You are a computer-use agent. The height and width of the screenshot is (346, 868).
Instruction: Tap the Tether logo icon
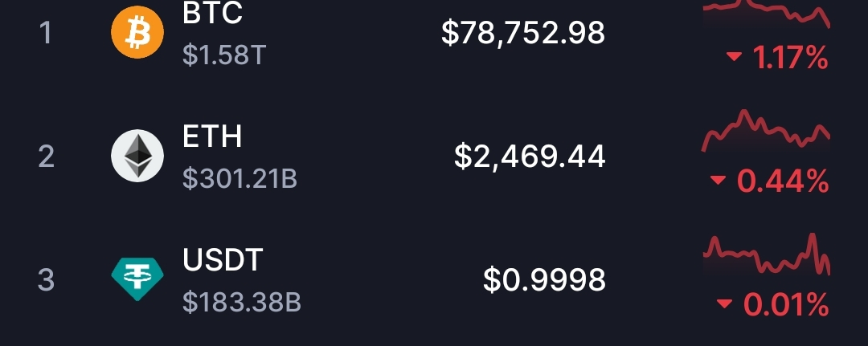pyautogui.click(x=137, y=279)
